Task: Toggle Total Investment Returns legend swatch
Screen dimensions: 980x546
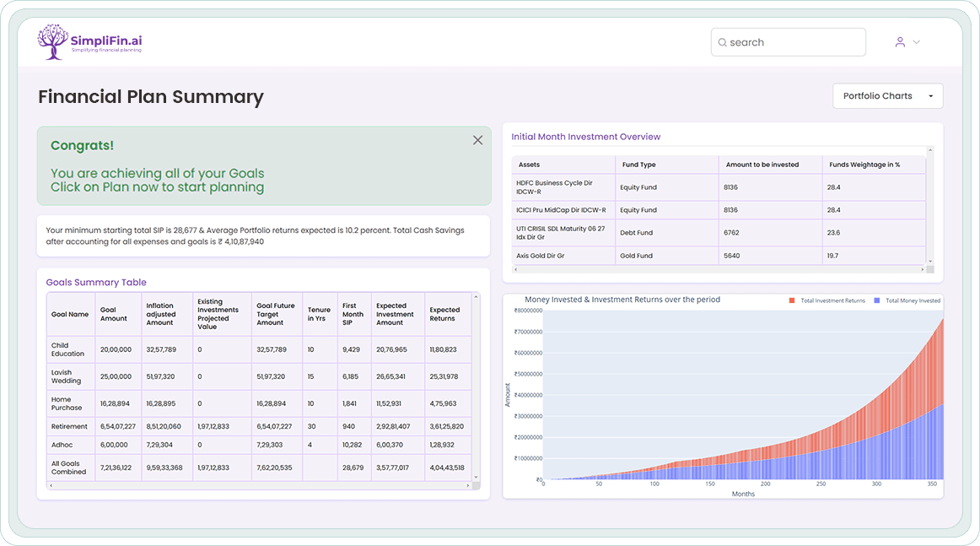Action: coord(792,300)
